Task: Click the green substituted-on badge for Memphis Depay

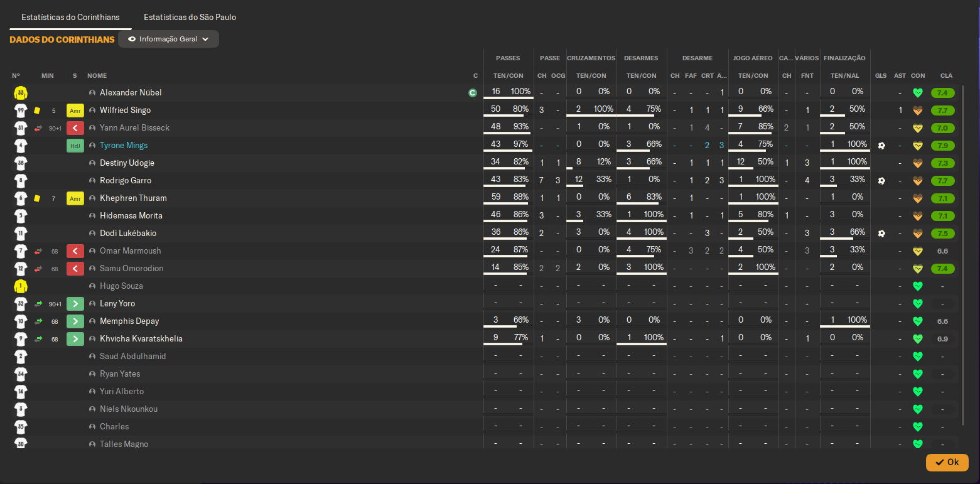Action: pyautogui.click(x=75, y=321)
